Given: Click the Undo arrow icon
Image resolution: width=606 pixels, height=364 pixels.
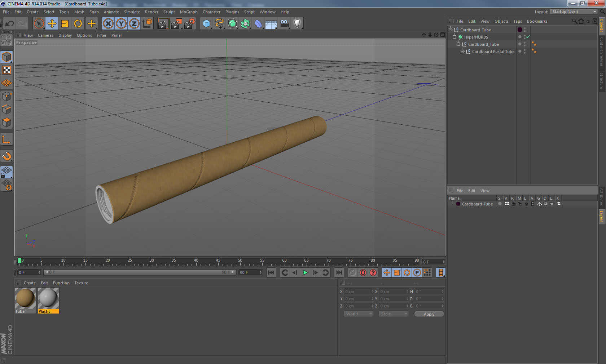Looking at the screenshot, I should click(x=9, y=24).
